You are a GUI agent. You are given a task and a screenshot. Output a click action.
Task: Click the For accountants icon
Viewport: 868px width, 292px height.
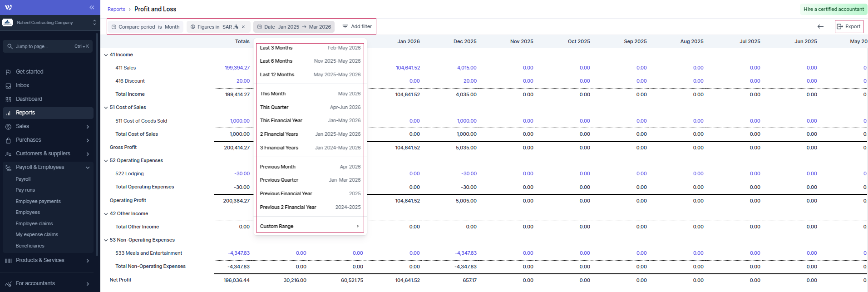8,284
